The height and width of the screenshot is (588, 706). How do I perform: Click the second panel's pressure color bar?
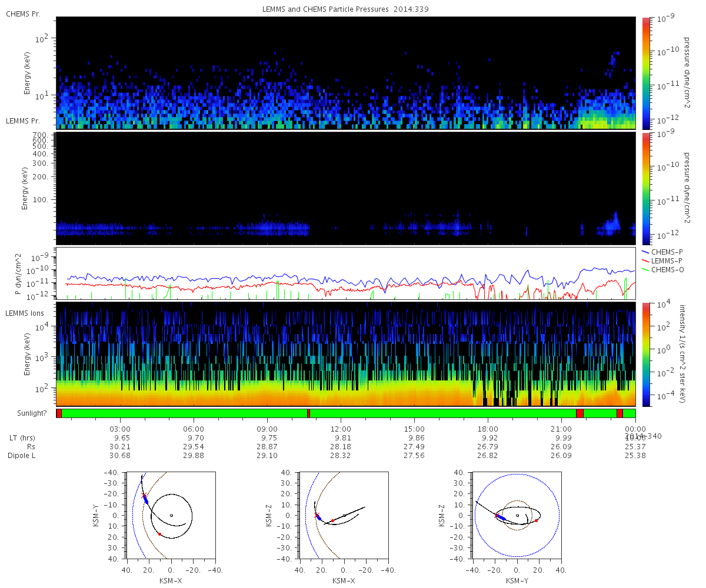tap(647, 188)
